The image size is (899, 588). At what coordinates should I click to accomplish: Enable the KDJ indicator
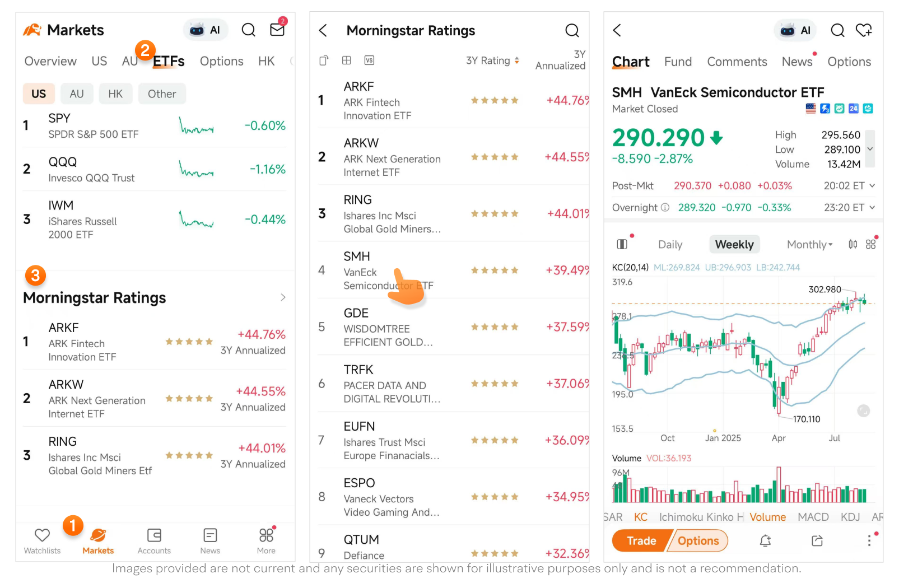click(x=850, y=517)
